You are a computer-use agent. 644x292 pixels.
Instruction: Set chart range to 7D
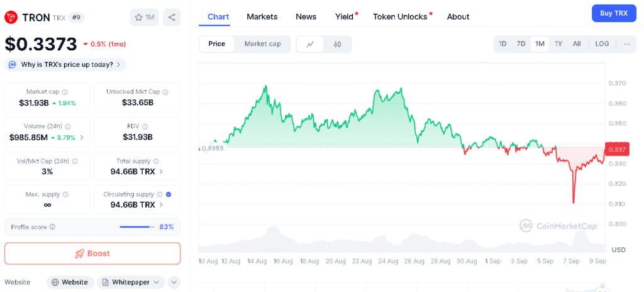click(521, 43)
